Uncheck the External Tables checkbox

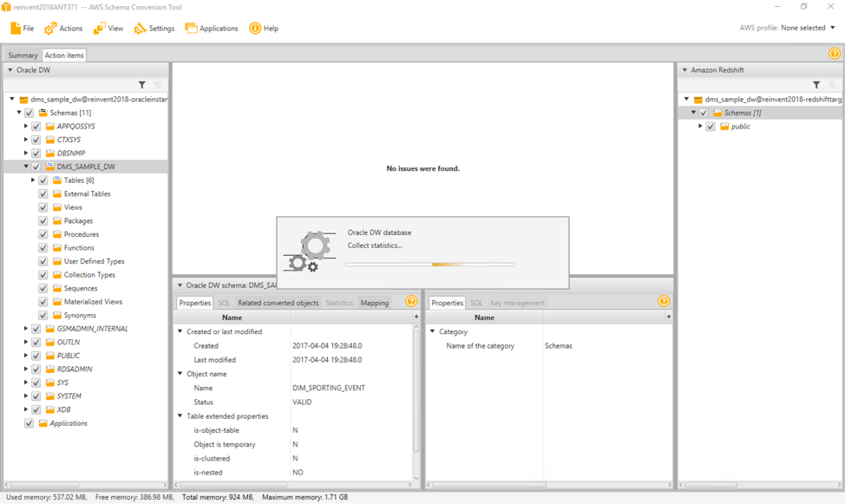tap(43, 193)
